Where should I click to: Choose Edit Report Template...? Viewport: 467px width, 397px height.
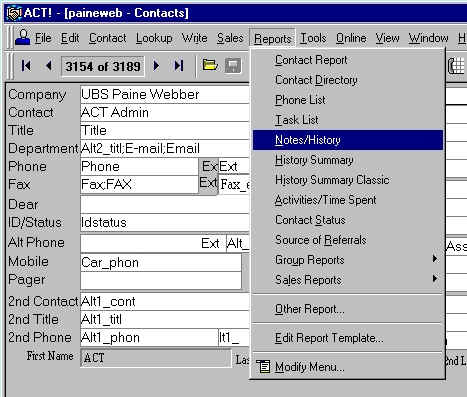pos(348,338)
